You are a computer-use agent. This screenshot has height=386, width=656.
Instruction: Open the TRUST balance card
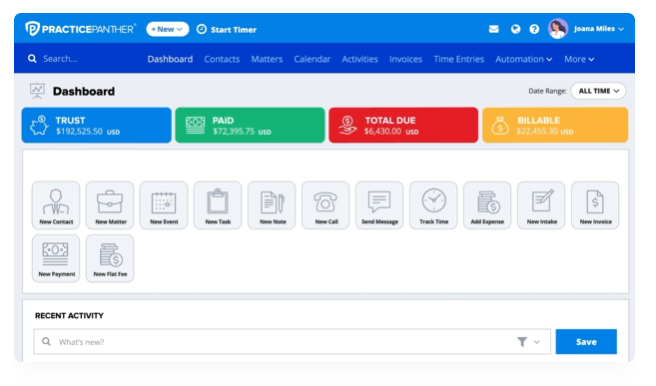[x=97, y=125]
